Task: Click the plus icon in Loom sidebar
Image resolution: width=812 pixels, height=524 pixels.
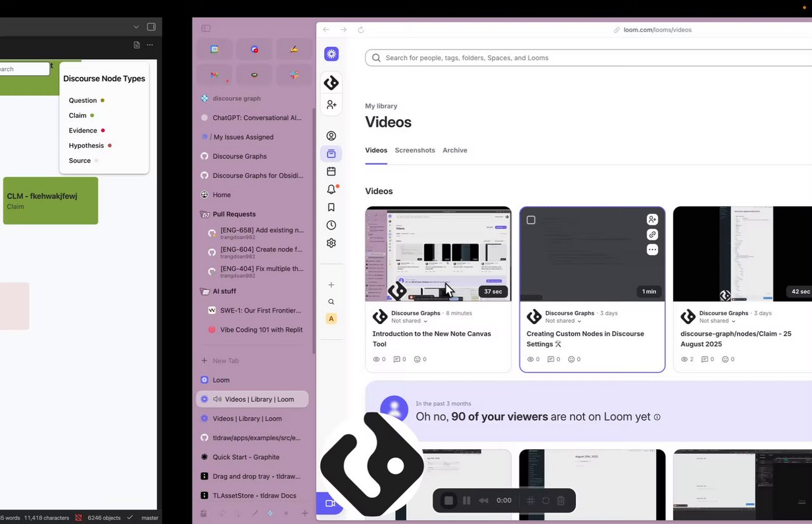Action: [331, 285]
